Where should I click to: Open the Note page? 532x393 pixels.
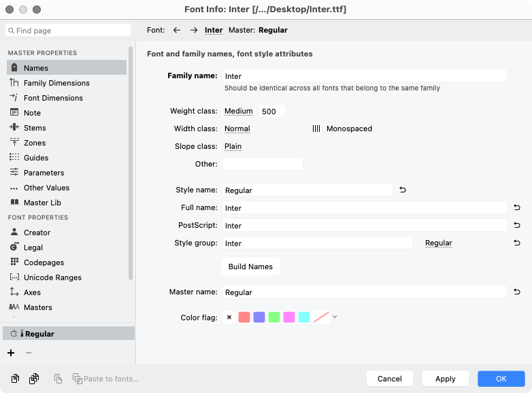click(x=67, y=113)
